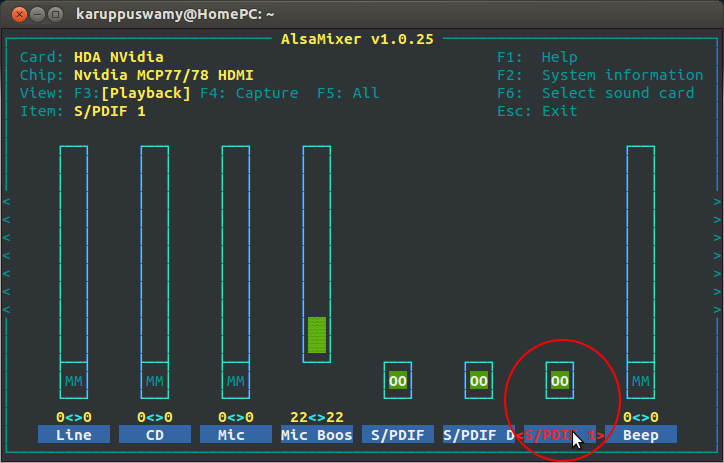The image size is (724, 463).
Task: Toggle mute MM box on Beep channel
Action: coord(640,381)
